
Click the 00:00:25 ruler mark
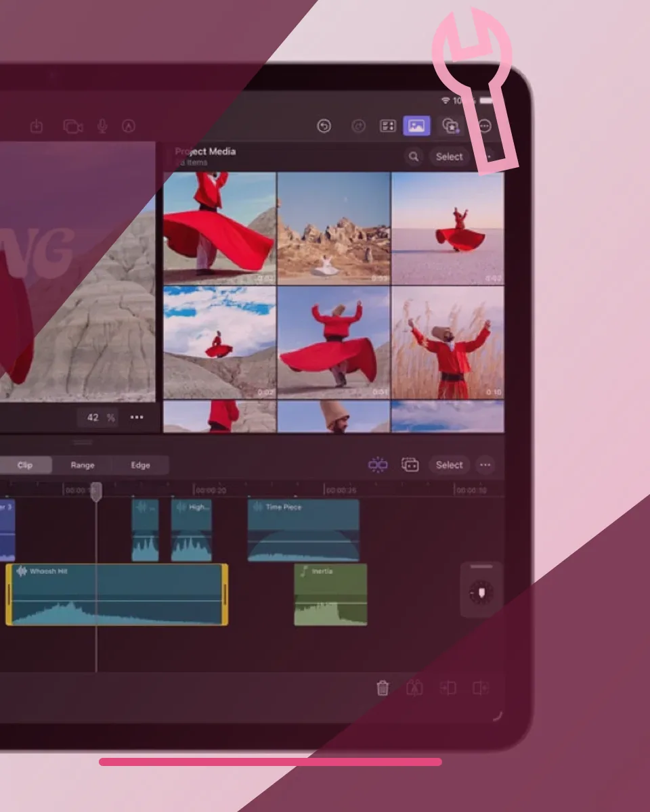pos(341,491)
